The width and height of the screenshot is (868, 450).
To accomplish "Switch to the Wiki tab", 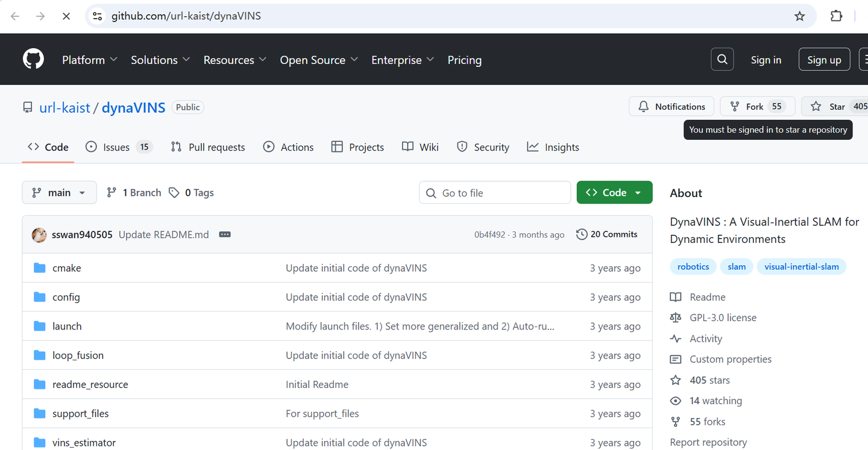I will 420,147.
